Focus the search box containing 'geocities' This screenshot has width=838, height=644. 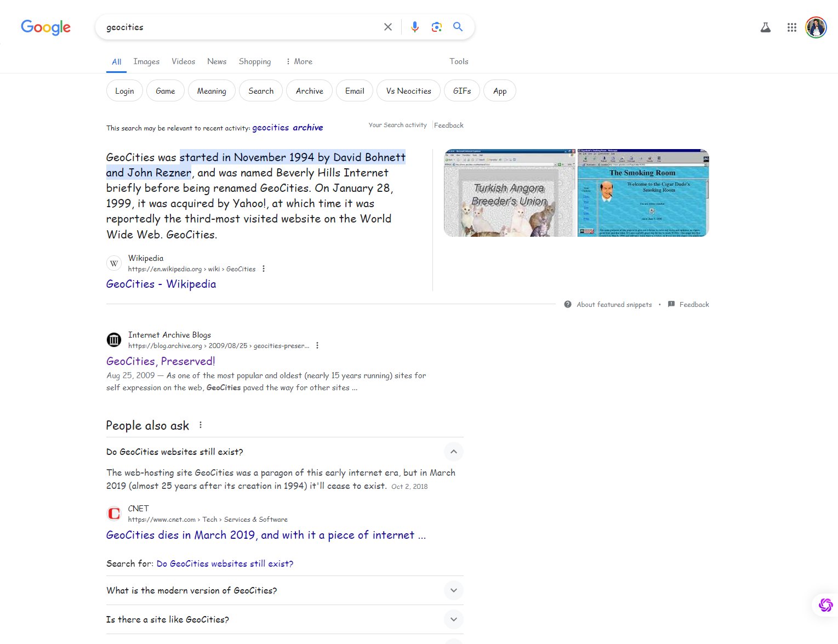pyautogui.click(x=241, y=27)
